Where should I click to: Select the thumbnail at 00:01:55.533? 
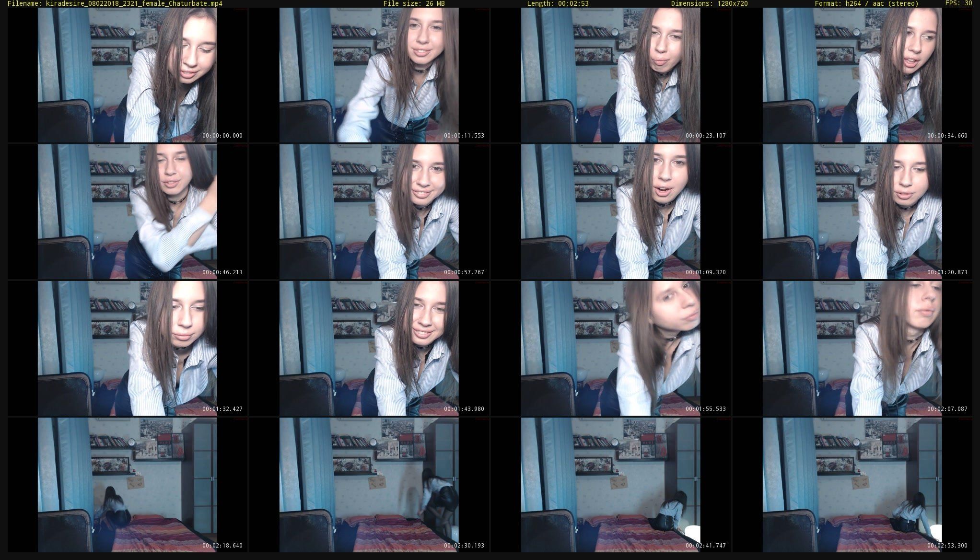click(611, 348)
